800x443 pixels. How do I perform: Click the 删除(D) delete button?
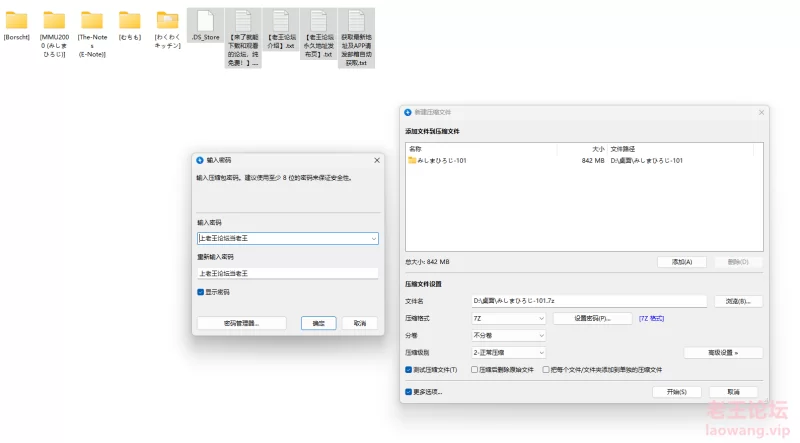click(738, 262)
